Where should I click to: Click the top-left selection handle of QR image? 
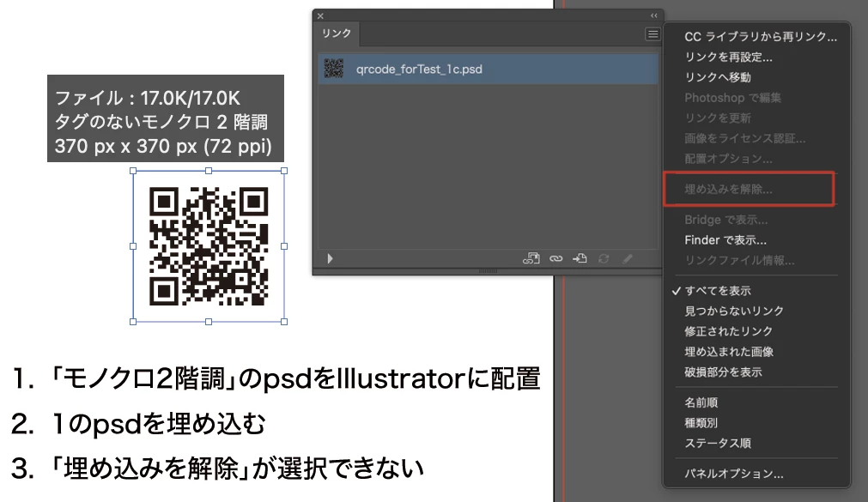tap(133, 171)
